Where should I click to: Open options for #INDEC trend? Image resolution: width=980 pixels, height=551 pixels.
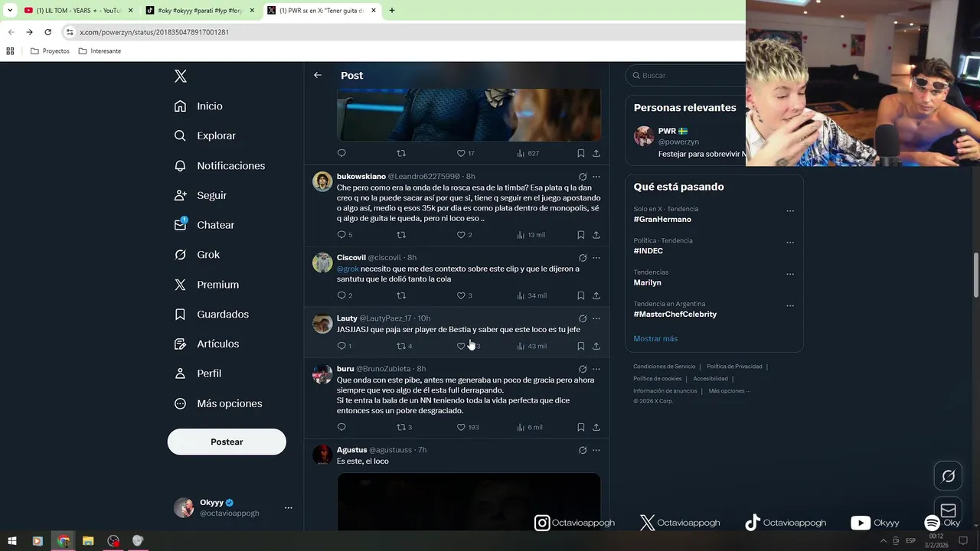[790, 243]
